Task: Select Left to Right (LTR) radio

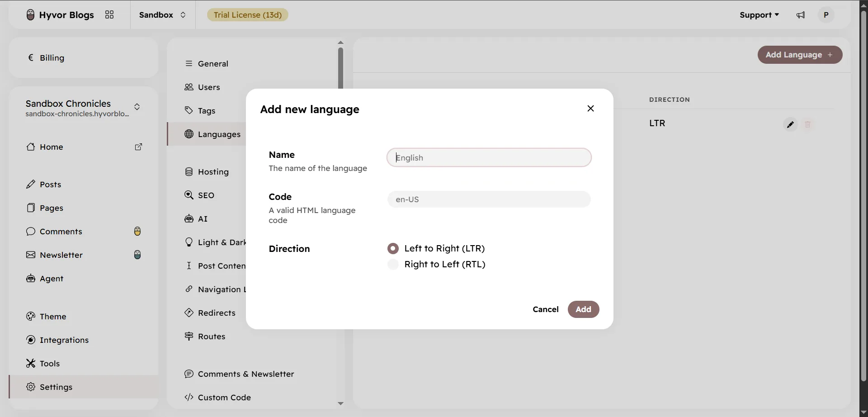Action: pyautogui.click(x=393, y=248)
